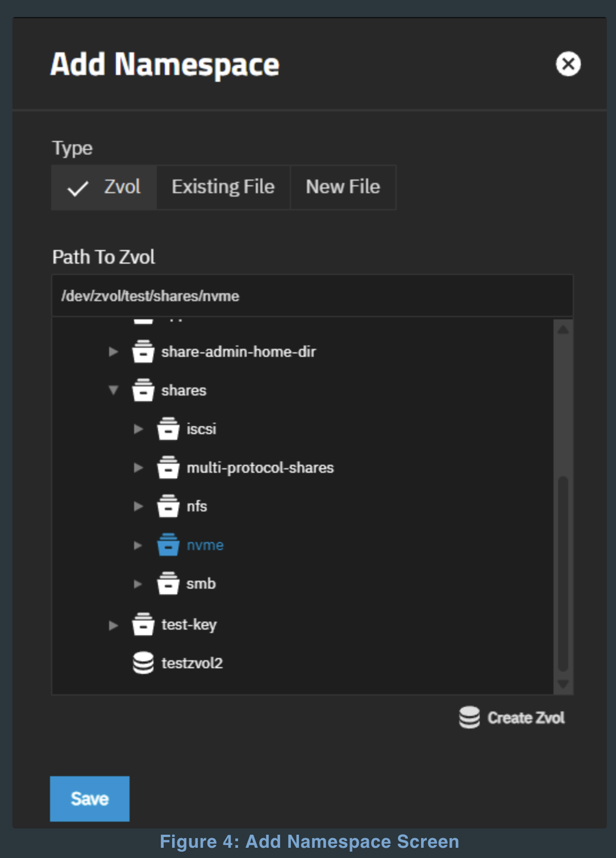
Task: Select the New File type option
Action: click(343, 188)
